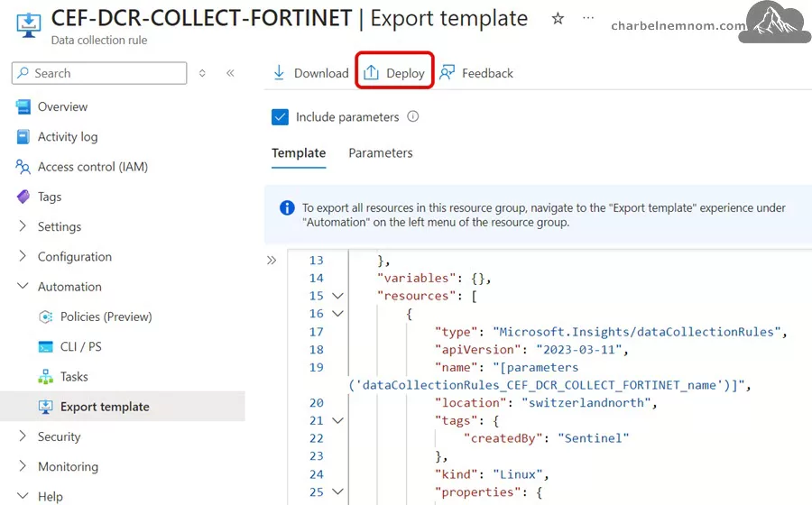Image resolution: width=812 pixels, height=505 pixels.
Task: Click the search magnifier icon
Action: [x=23, y=73]
